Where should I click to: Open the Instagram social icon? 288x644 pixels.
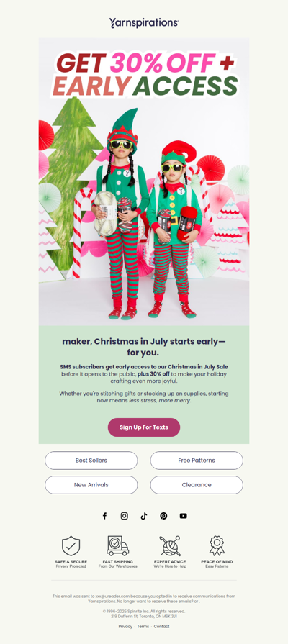point(124,516)
